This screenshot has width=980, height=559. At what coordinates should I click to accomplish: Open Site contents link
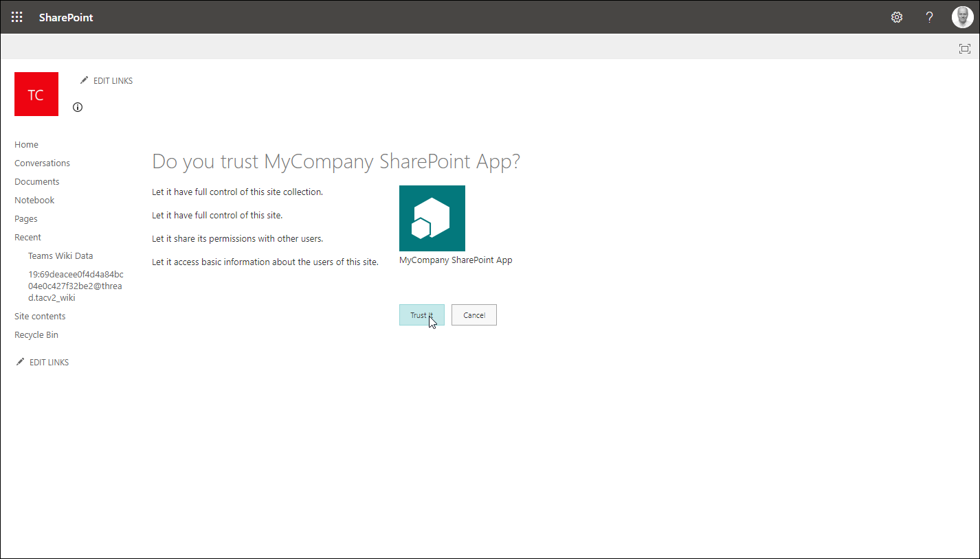tap(40, 317)
